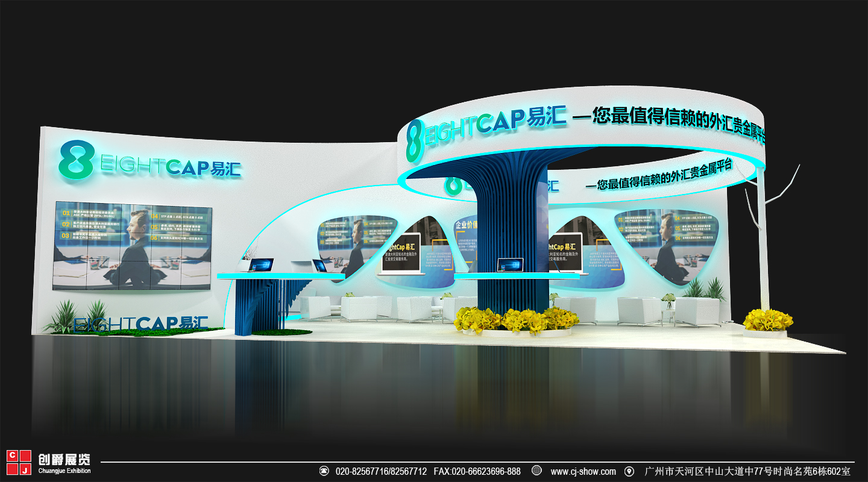Click the 创爵展览 company name
The height and width of the screenshot is (482, 868).
(x=63, y=460)
